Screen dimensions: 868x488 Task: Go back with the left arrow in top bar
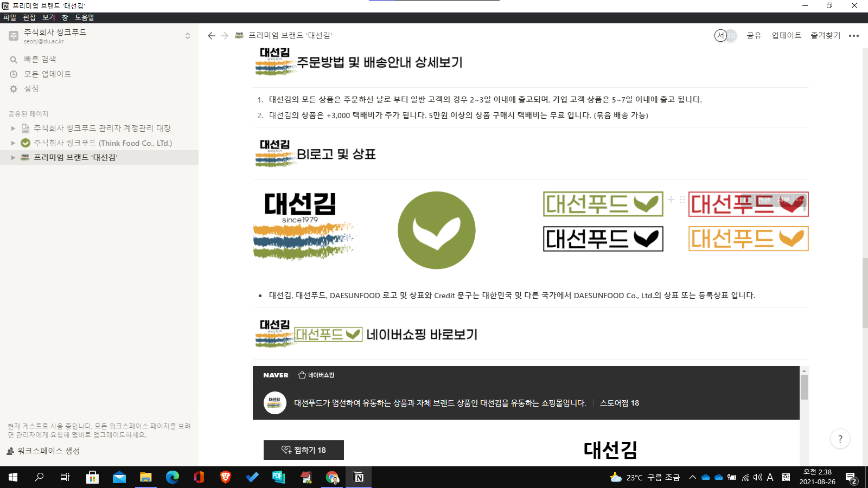[x=212, y=36]
